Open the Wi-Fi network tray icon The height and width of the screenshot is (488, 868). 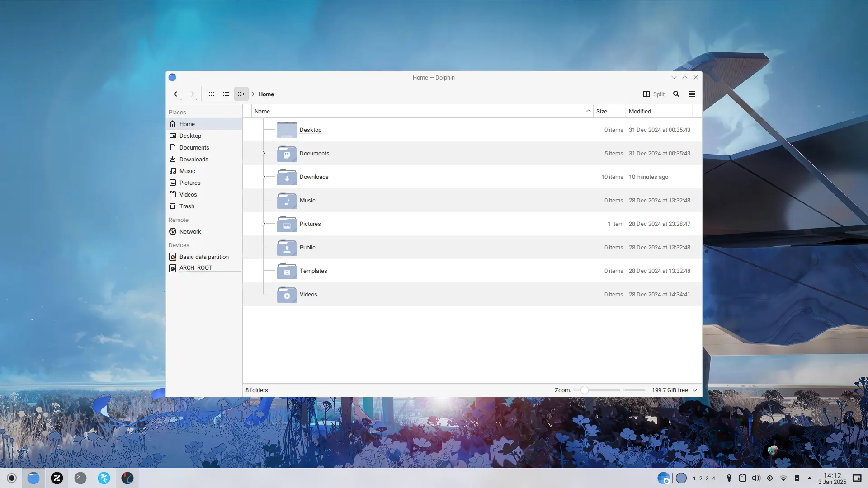coord(783,478)
